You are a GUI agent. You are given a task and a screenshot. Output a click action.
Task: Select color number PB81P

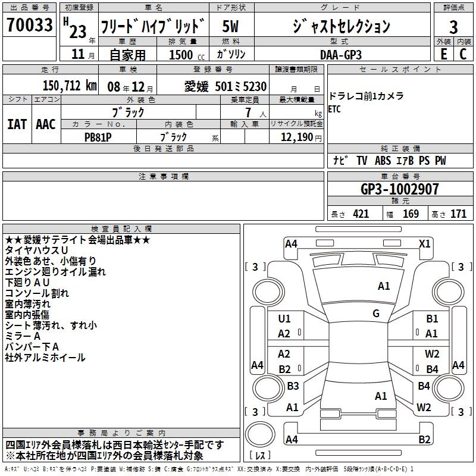(99, 136)
